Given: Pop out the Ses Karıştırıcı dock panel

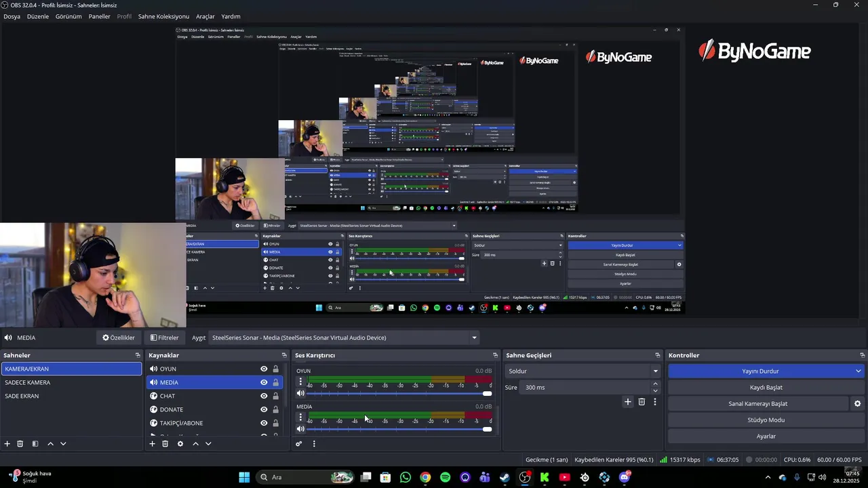Looking at the screenshot, I should (x=495, y=355).
